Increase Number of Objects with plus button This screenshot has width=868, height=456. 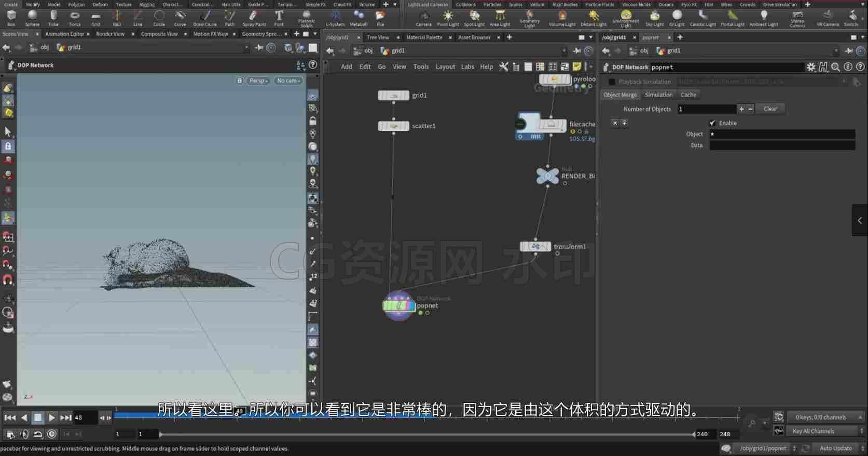741,109
